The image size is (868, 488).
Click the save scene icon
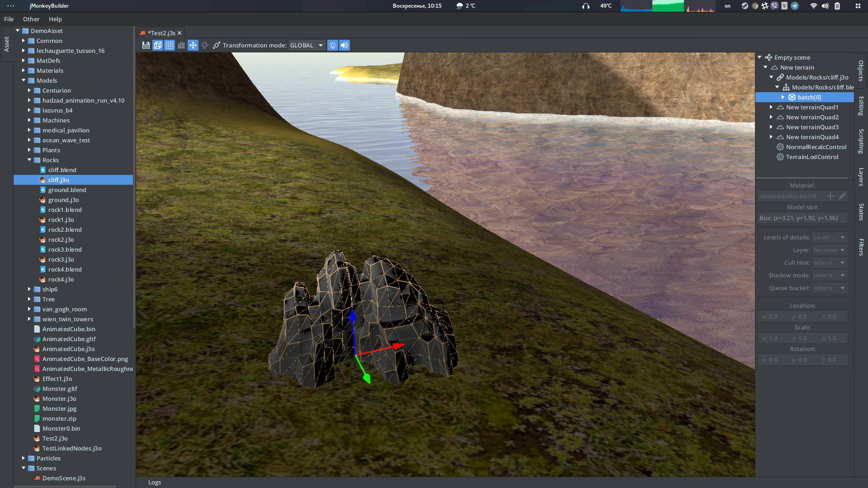(146, 45)
